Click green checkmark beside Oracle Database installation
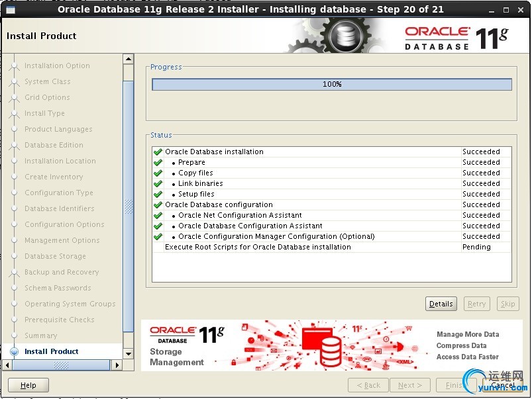Viewport: 532px width, 399px height. point(158,152)
